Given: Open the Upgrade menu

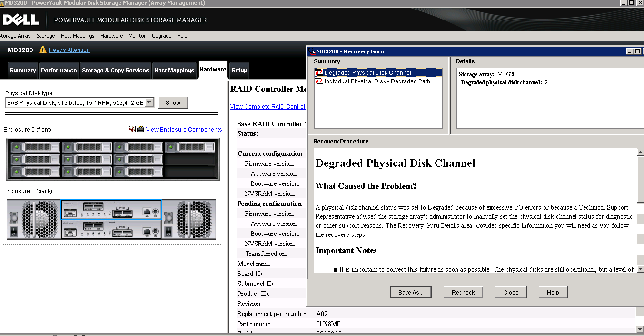Looking at the screenshot, I should [162, 36].
